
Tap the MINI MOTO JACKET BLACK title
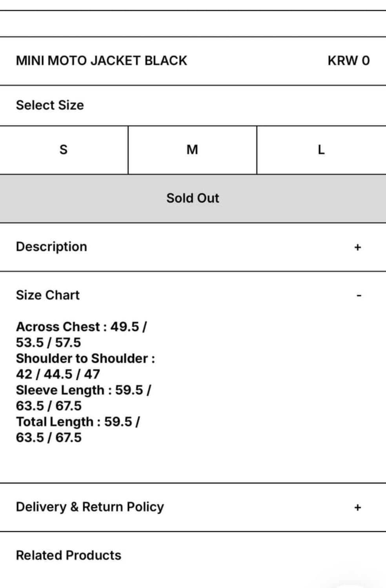(x=102, y=61)
